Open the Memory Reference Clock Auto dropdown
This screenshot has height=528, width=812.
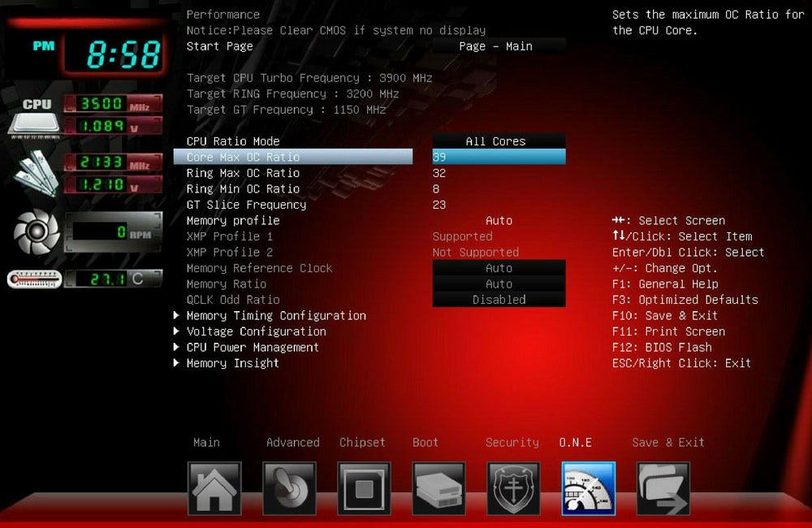(499, 268)
